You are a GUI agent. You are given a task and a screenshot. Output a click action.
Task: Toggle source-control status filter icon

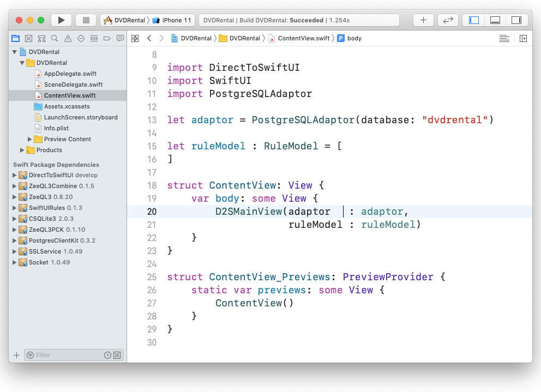117,355
